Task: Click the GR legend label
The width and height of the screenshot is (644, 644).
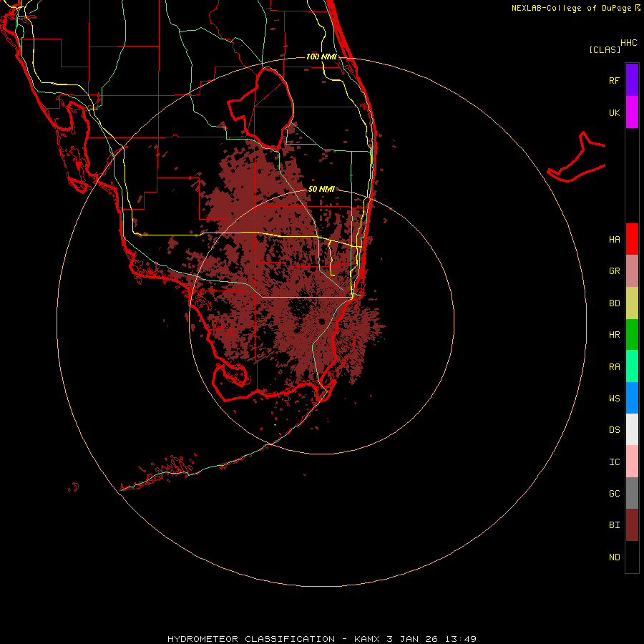Action: pyautogui.click(x=614, y=271)
